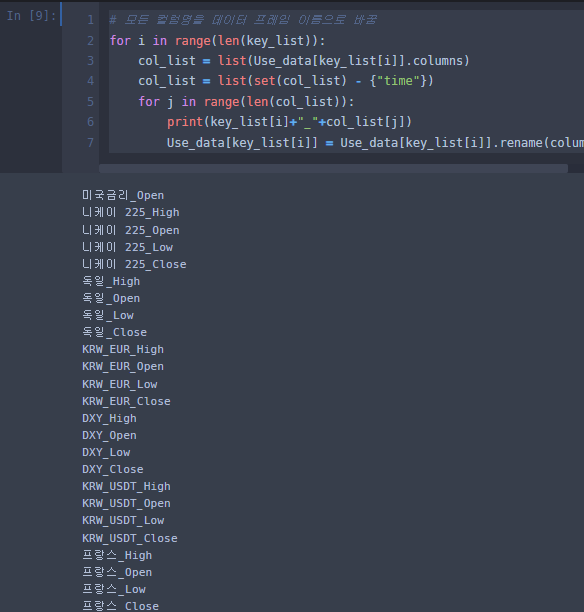584x612 pixels.
Task: Click the output line 'KRW_USDT_Close'
Action: pos(130,538)
